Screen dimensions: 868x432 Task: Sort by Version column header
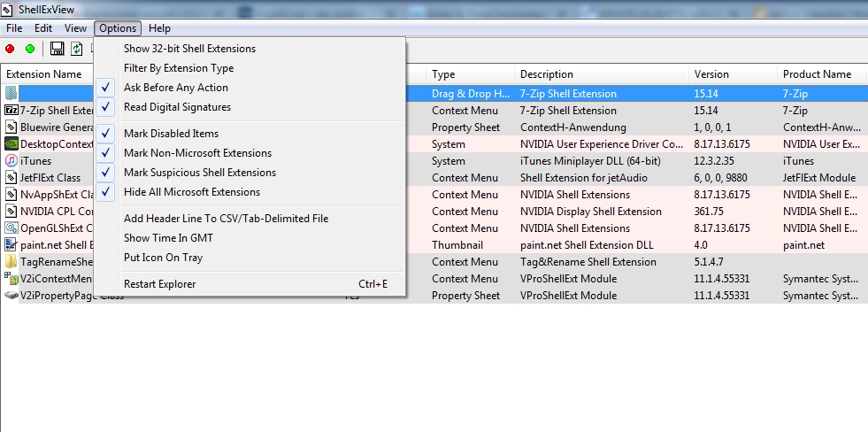coord(733,74)
